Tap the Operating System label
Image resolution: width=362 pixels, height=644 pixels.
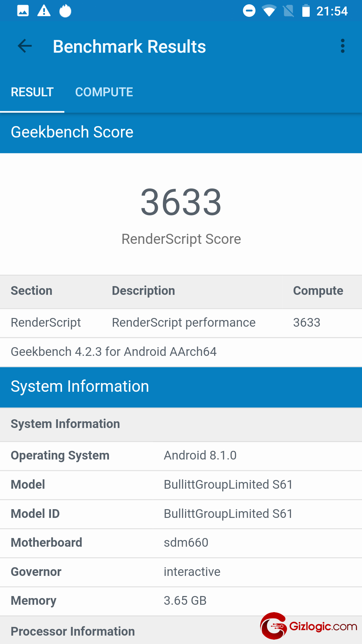60,455
